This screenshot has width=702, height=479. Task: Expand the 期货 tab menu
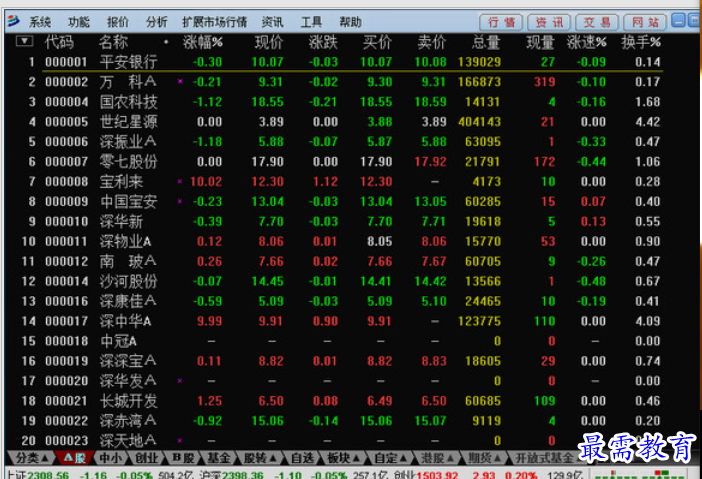(484, 458)
